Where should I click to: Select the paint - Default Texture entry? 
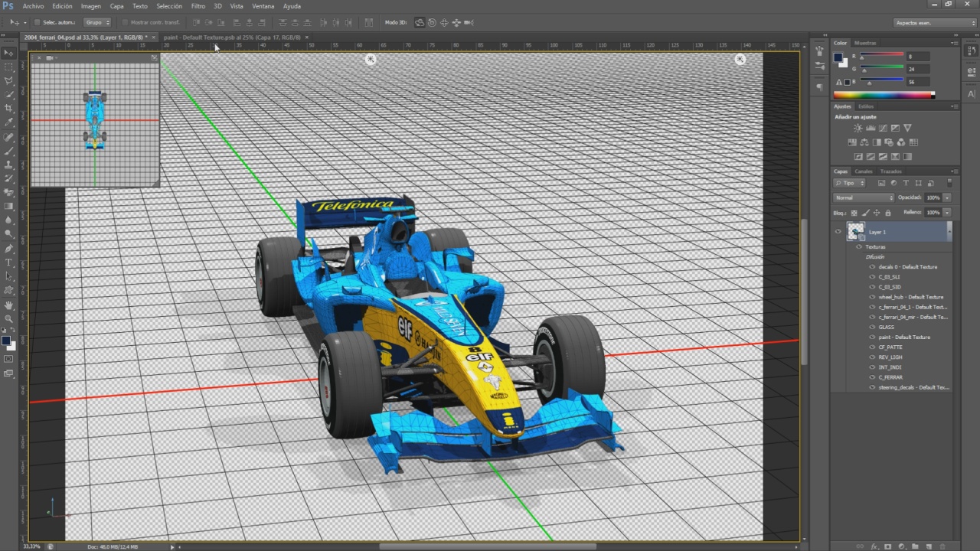pos(904,337)
